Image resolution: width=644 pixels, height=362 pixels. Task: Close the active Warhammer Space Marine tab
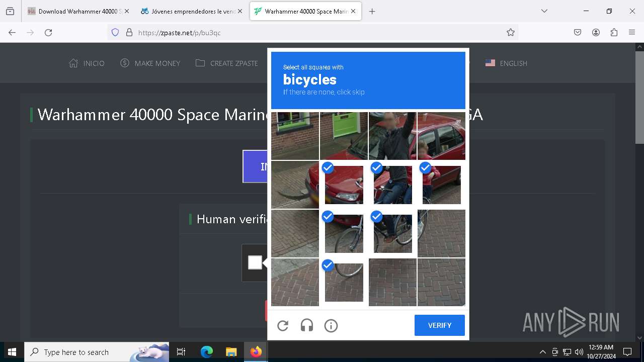(x=353, y=11)
